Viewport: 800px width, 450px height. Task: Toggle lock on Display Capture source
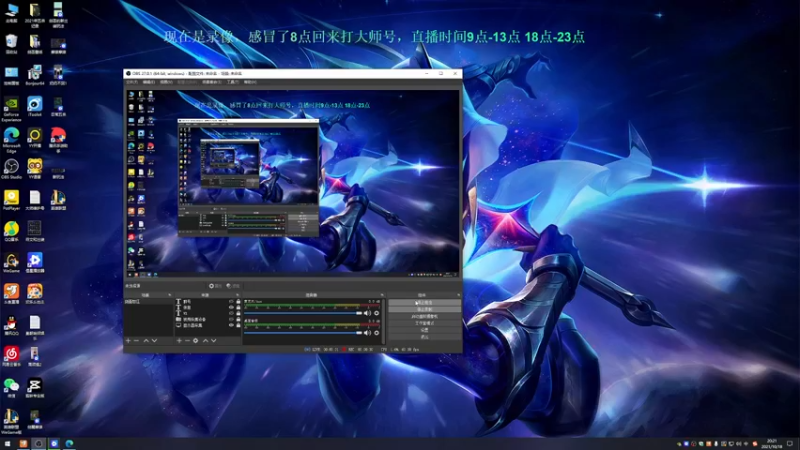(x=238, y=325)
